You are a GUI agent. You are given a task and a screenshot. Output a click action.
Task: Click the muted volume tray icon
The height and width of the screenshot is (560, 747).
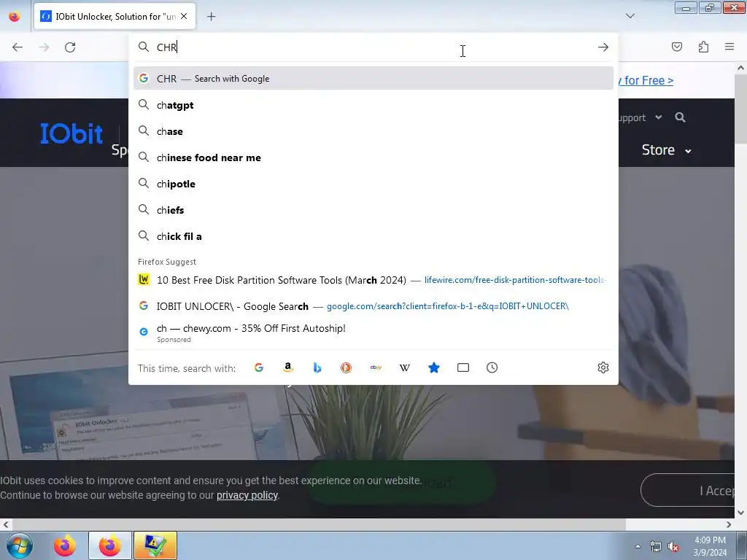click(673, 547)
